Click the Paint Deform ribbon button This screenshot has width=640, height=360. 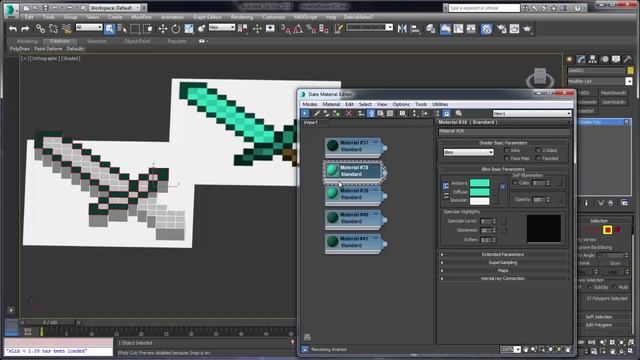tap(48, 49)
